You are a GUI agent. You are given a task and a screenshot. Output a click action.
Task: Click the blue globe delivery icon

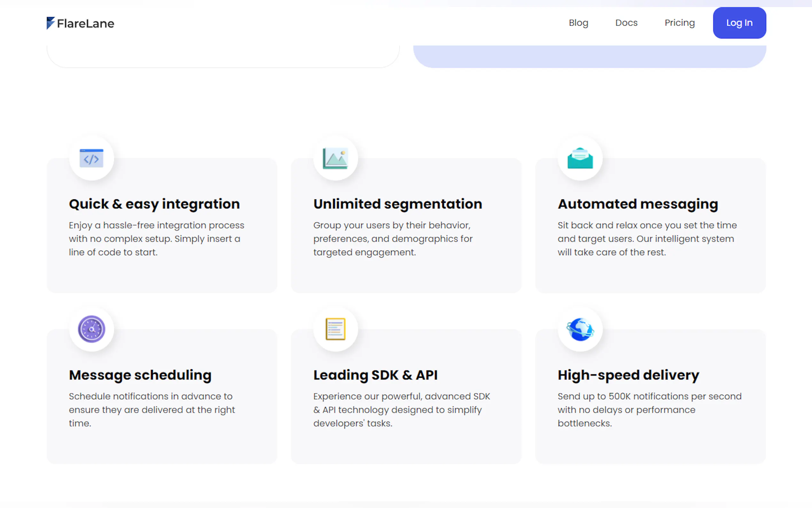point(580,329)
